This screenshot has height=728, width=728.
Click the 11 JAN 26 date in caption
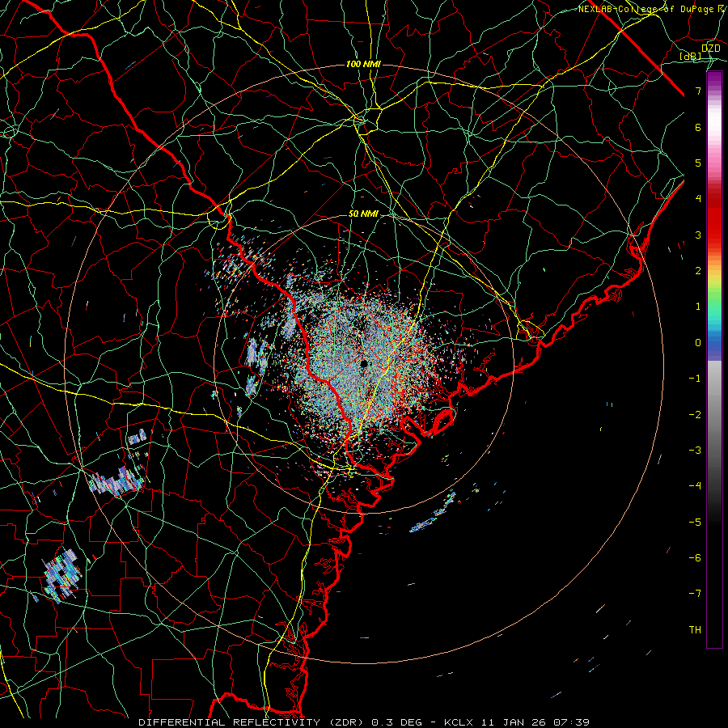pyautogui.click(x=515, y=722)
